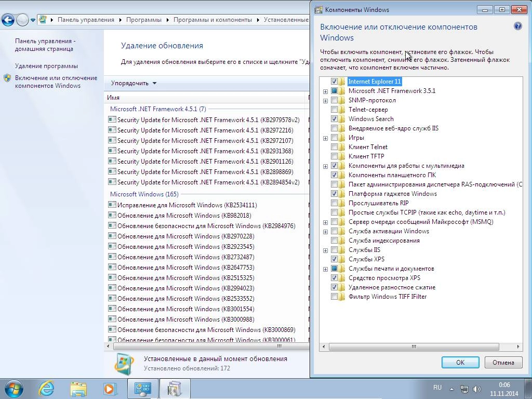Open the taskbar clock and date

(504, 389)
